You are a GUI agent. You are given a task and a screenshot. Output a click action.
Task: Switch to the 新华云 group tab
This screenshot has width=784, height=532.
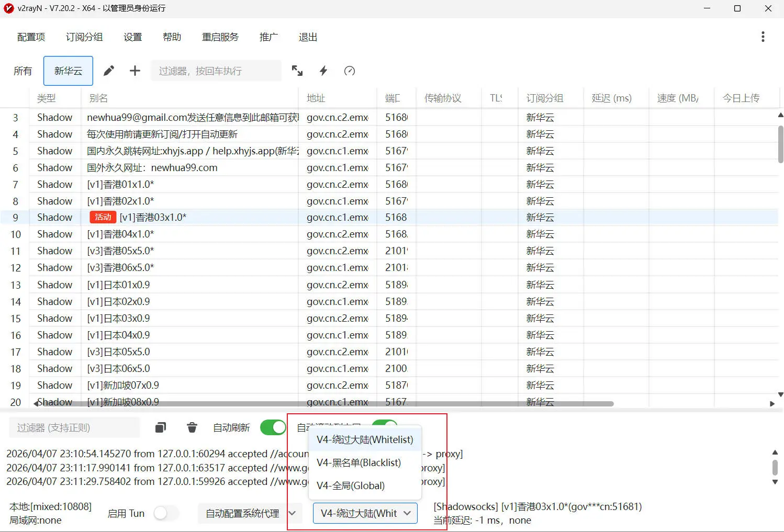coord(68,71)
